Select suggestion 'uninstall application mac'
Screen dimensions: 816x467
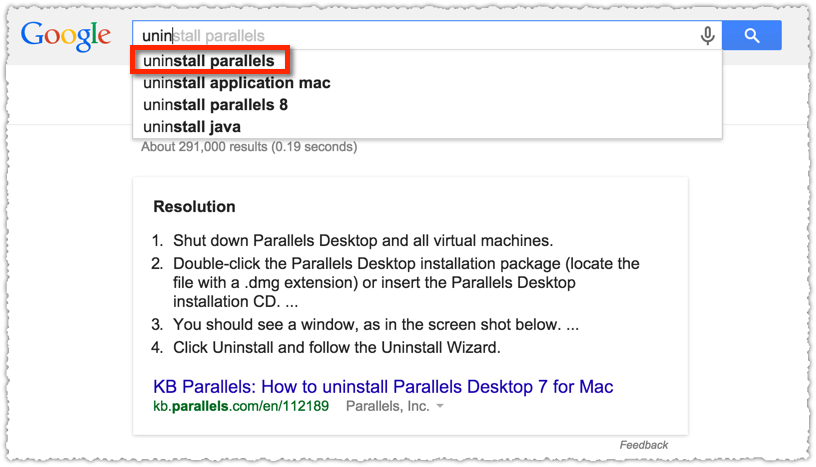point(237,83)
